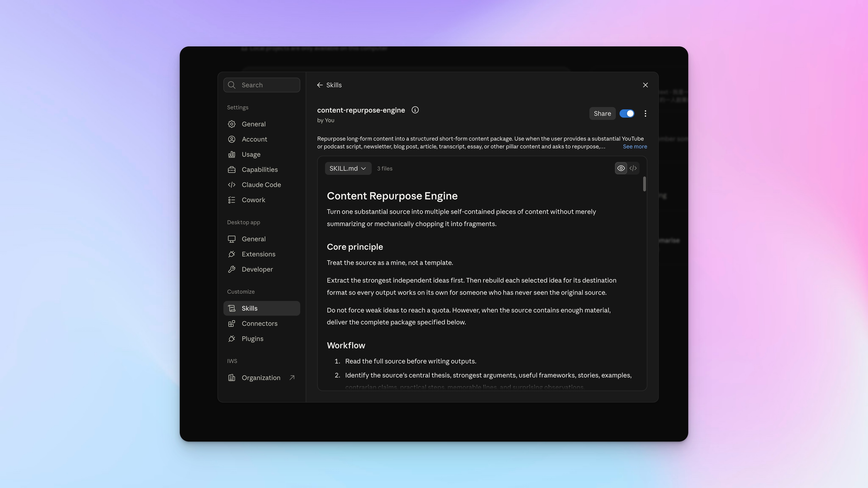Click the Connectors blocks icon

[231, 323]
